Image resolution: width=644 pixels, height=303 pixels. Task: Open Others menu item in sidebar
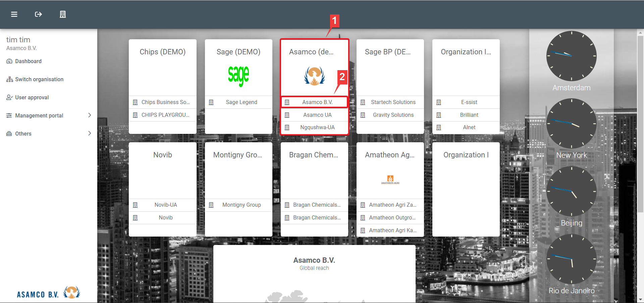coord(49,134)
